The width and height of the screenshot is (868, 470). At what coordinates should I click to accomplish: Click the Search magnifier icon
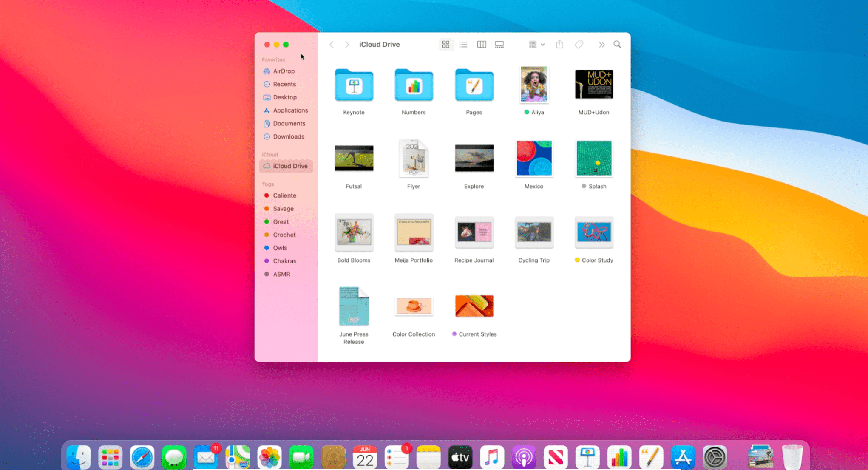[x=617, y=44]
